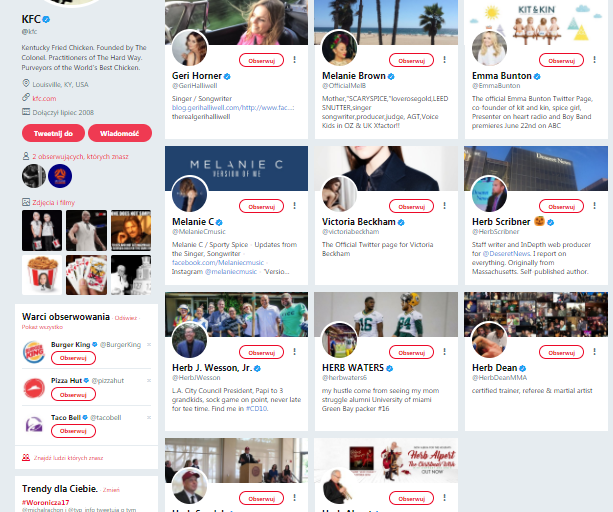This screenshot has width=613, height=512.
Task: Dismiss the Burger King follow suggestion
Action: (149, 344)
